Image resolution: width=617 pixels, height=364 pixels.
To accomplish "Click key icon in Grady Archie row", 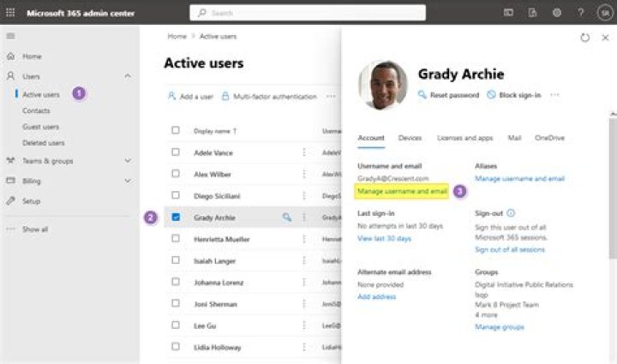I will coord(287,217).
